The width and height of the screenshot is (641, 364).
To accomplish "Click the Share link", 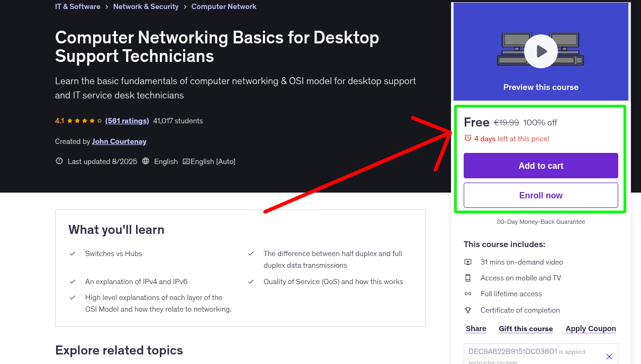I will tap(476, 329).
